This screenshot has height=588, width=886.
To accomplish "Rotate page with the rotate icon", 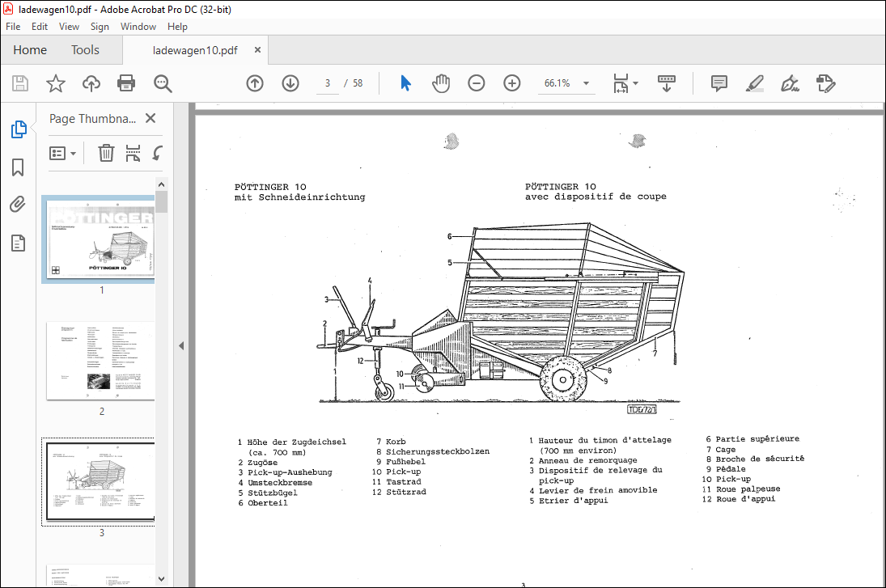I will 158,153.
